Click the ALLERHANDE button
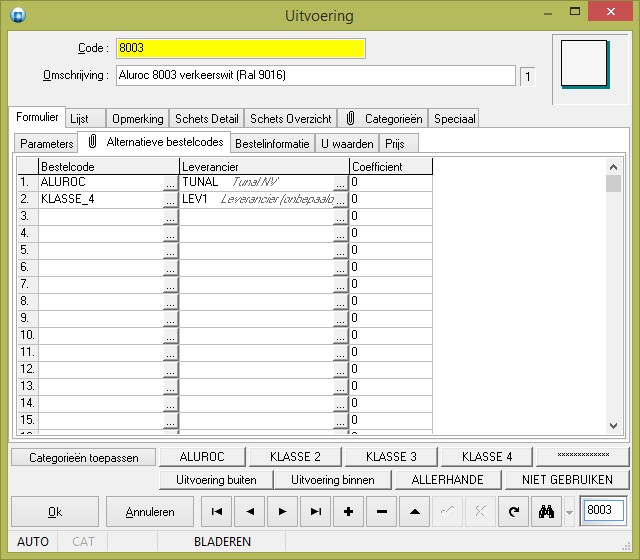Screen dimensions: 640x560 [x=448, y=480]
